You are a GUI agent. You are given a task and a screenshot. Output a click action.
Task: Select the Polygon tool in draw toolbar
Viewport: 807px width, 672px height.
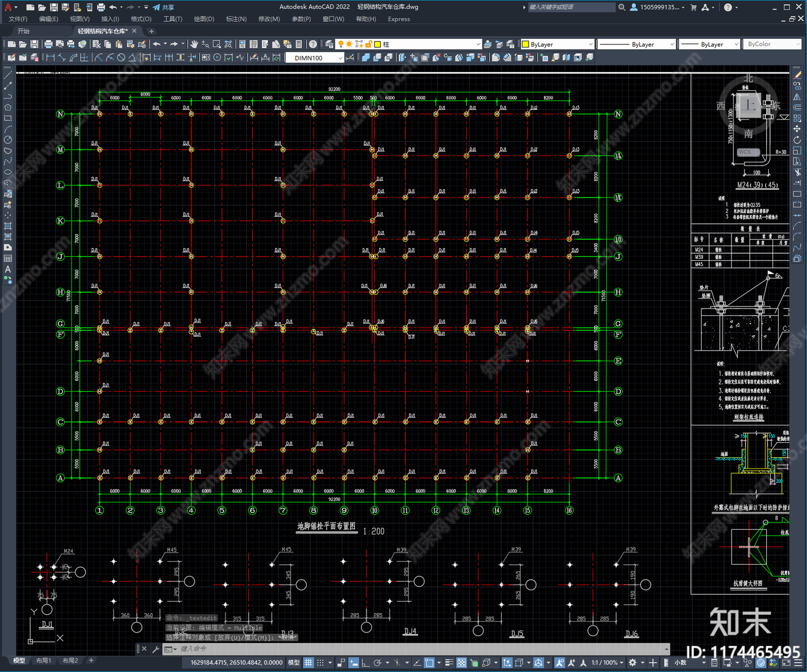point(8,107)
